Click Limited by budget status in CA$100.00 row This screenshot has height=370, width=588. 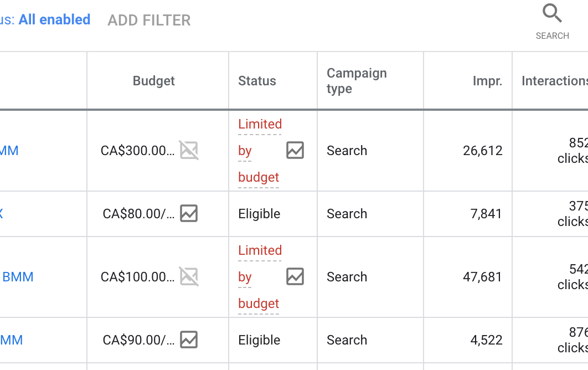pos(260,277)
